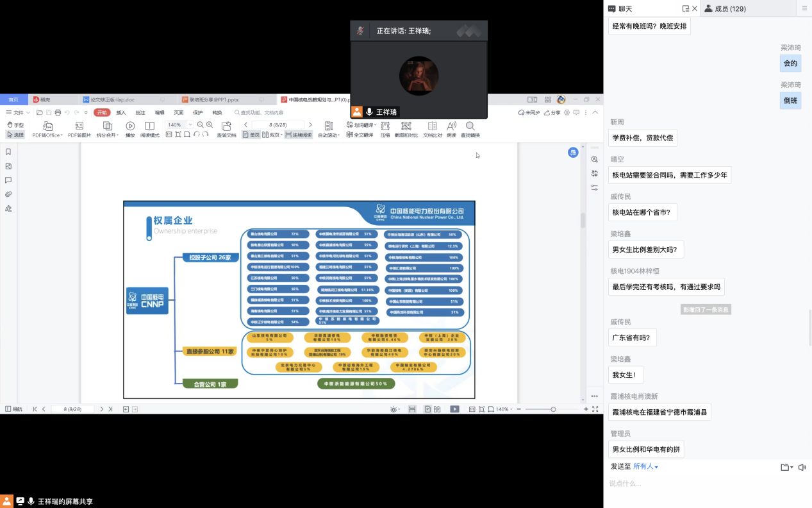Collapse the ribbon with the up chevron
The width and height of the screenshot is (812, 508).
click(595, 112)
